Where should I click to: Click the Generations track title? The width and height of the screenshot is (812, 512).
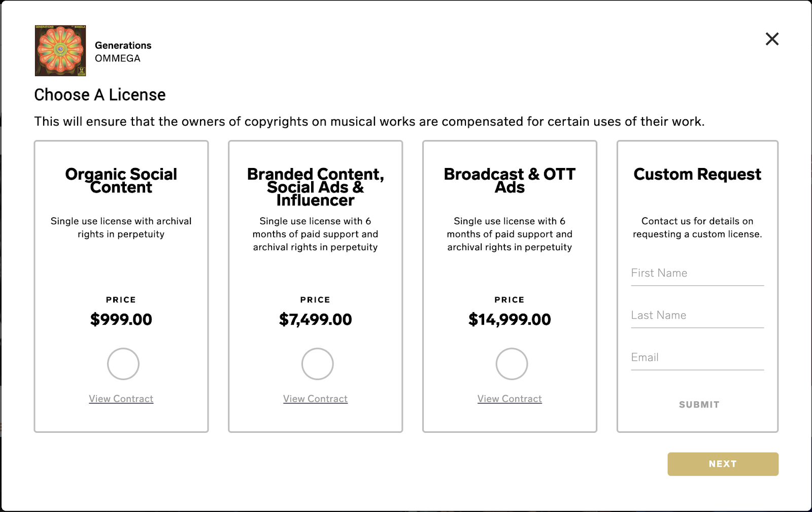point(123,46)
